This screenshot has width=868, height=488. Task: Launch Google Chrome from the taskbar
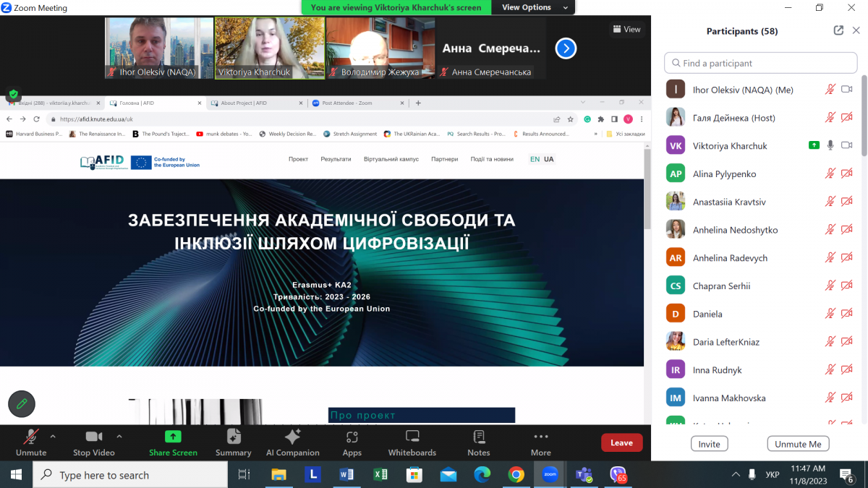pyautogui.click(x=515, y=475)
